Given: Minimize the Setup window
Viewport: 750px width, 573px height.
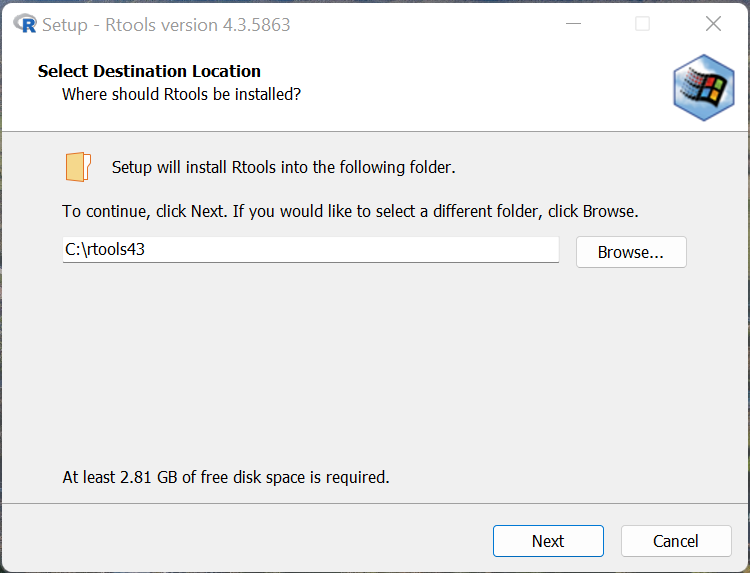Looking at the screenshot, I should [x=572, y=24].
